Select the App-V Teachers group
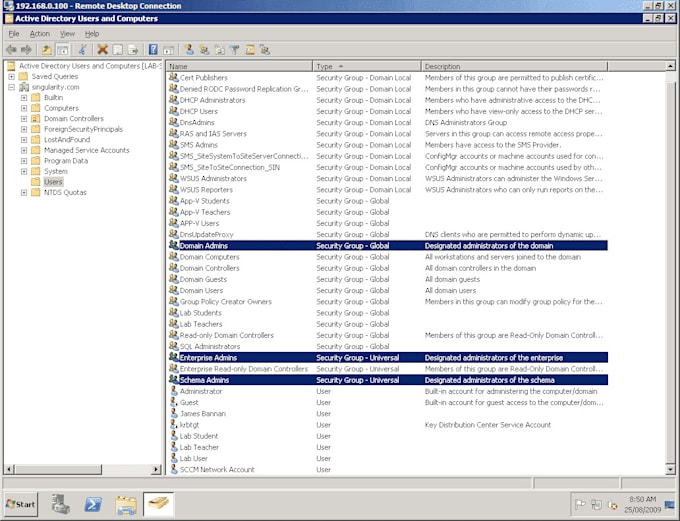The height and width of the screenshot is (521, 680). tap(205, 212)
